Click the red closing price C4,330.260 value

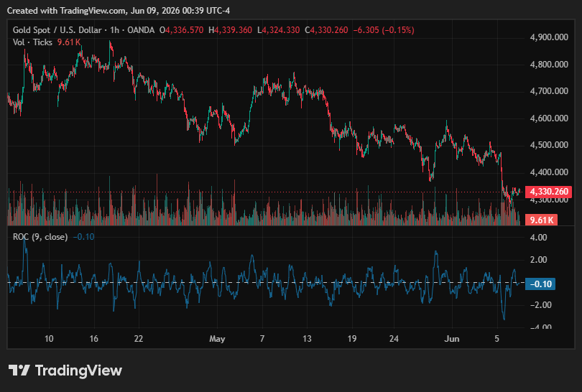tap(326, 30)
